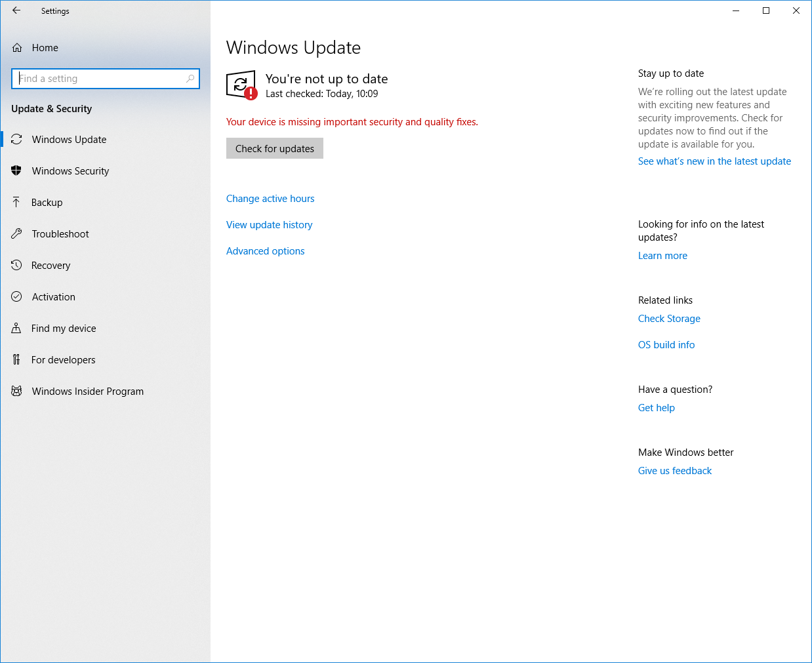Screen dimensions: 812x663
Task: Open Windows Insider Program settings
Action: tap(106, 391)
